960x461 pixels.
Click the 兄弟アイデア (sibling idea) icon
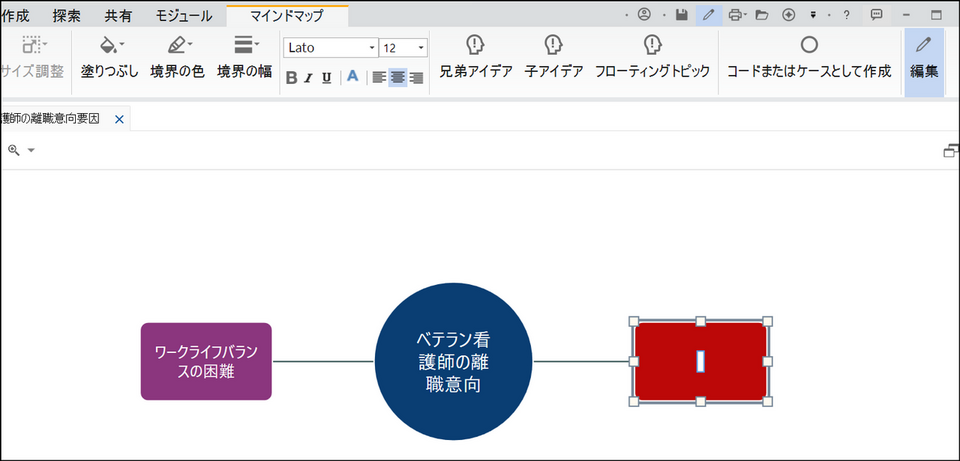pyautogui.click(x=475, y=46)
